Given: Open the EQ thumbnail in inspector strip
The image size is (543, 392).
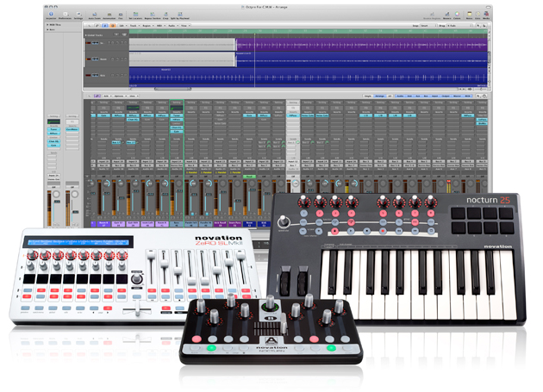Looking at the screenshot, I should 53,121.
